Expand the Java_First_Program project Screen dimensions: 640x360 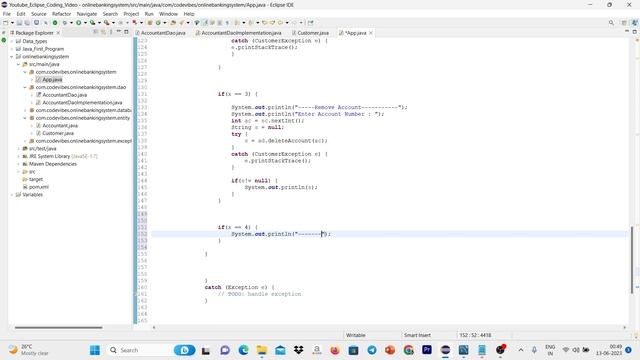[x=12, y=49]
